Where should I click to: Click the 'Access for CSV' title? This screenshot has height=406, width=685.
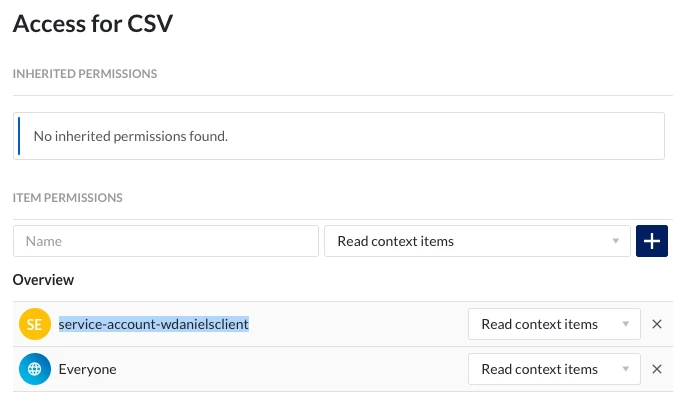(93, 25)
